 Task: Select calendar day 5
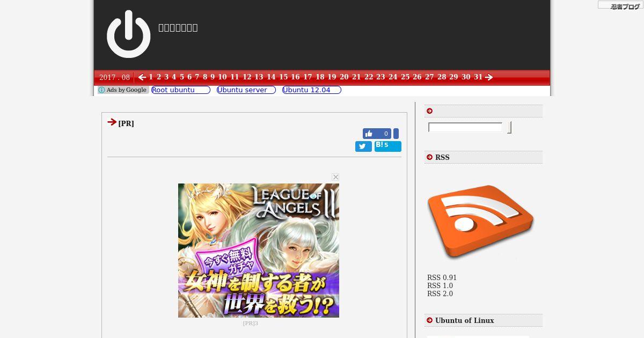pyautogui.click(x=182, y=77)
